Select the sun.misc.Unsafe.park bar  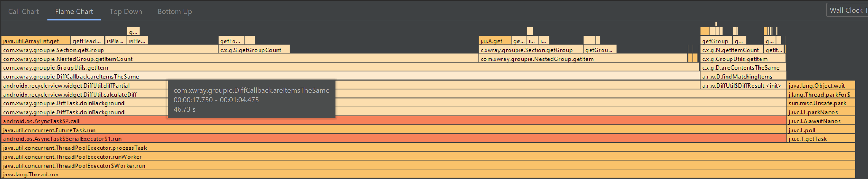point(821,103)
